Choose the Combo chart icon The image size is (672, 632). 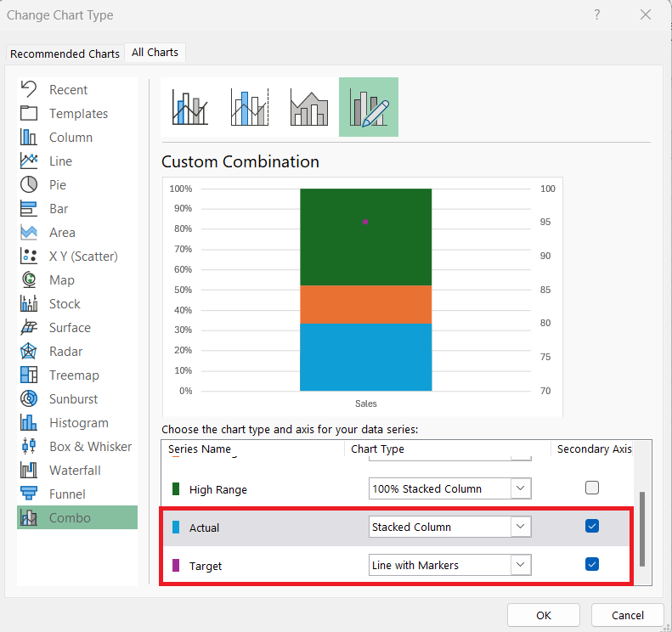(x=29, y=517)
